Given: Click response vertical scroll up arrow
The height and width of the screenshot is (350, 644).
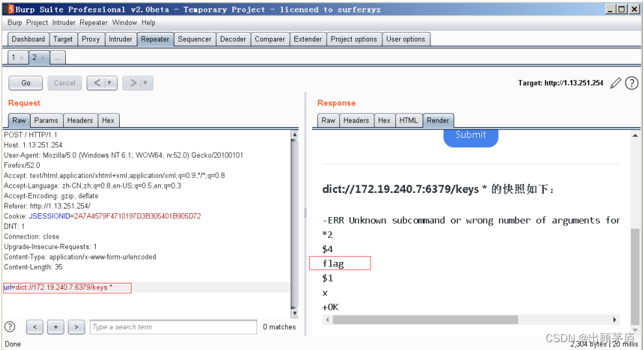Looking at the screenshot, I should (635, 136).
